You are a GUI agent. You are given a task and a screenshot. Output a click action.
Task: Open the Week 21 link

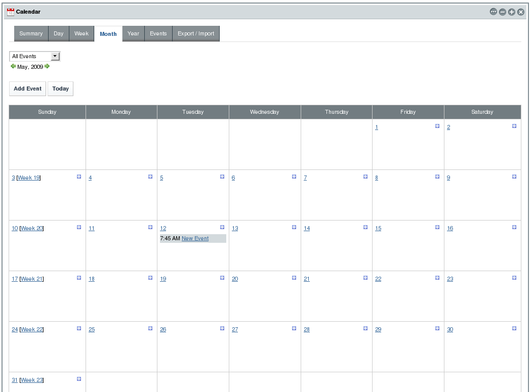click(32, 279)
